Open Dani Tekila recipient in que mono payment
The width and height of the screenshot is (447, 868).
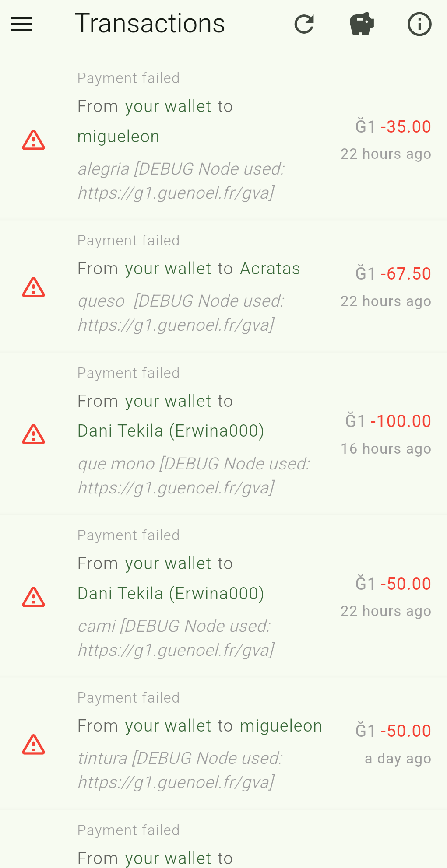(x=171, y=431)
